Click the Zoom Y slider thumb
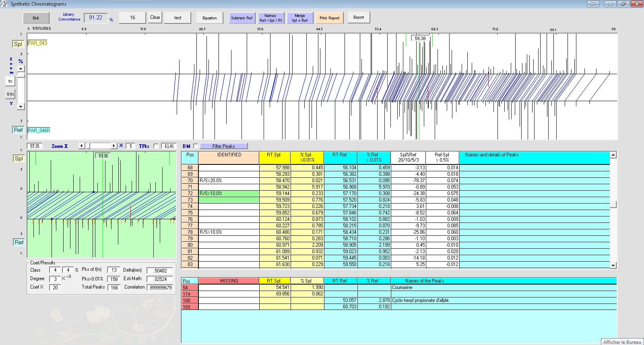Viewport: 644px width, 345px height. click(x=21, y=75)
